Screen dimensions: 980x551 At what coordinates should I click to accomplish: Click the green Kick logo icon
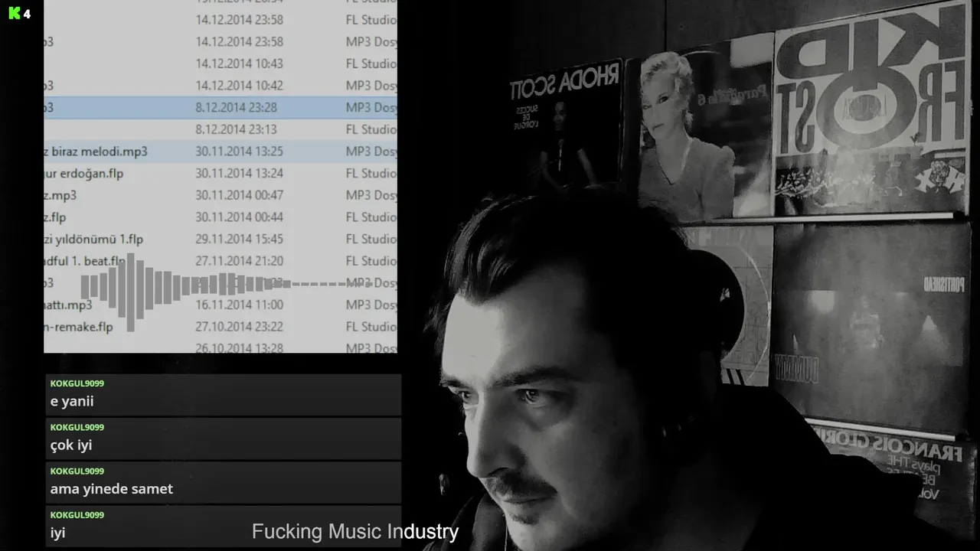pos(15,13)
